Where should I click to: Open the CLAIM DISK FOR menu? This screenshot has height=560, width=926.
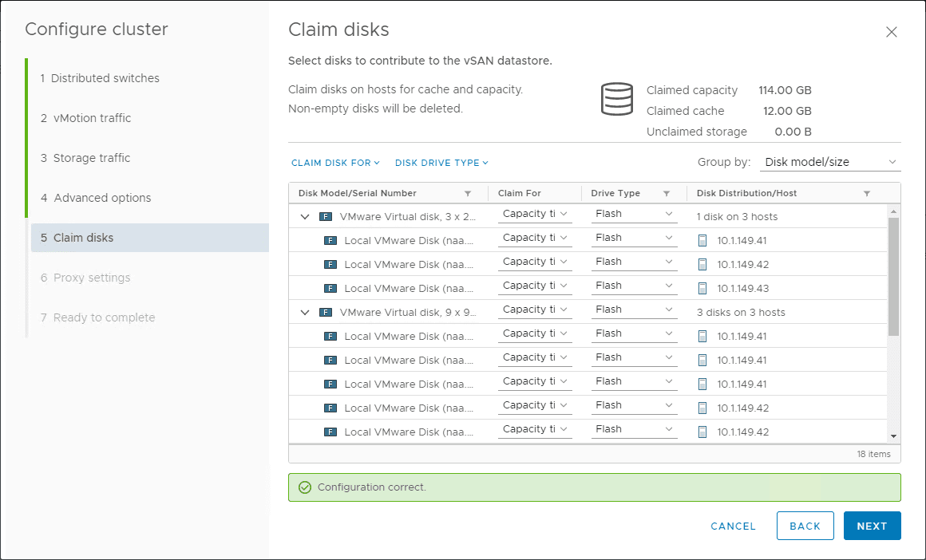click(x=335, y=163)
